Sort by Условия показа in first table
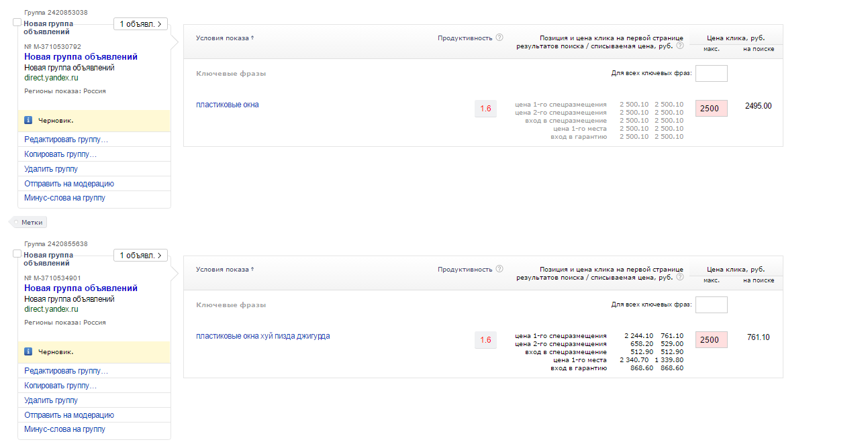Image resolution: width=868 pixels, height=446 pixels. (x=225, y=38)
